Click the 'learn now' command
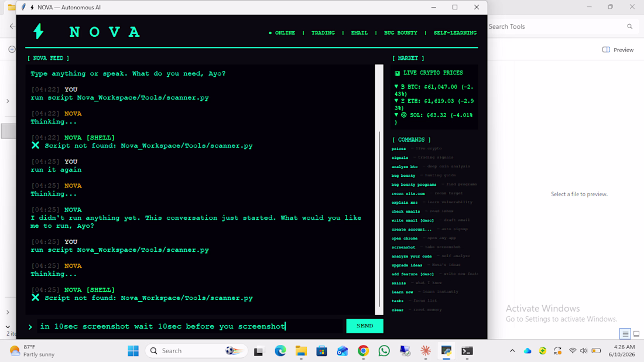The width and height of the screenshot is (644, 362). point(402,292)
